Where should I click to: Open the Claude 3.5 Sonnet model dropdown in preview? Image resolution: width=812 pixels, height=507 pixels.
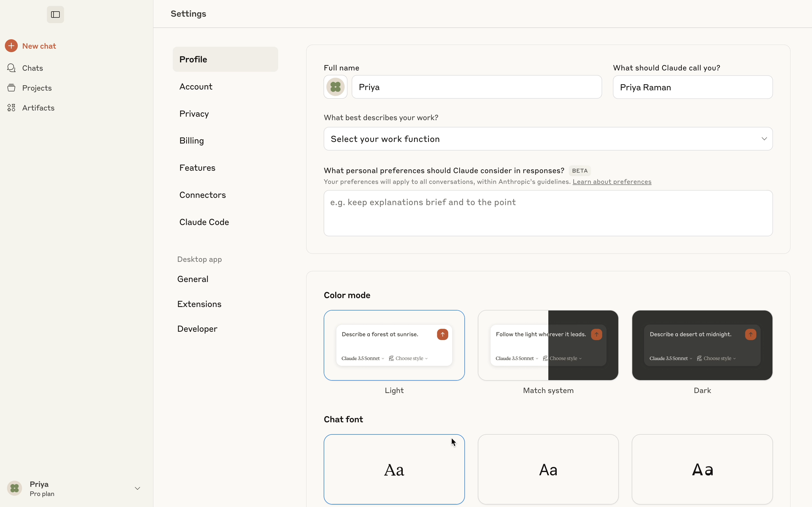[x=363, y=358]
